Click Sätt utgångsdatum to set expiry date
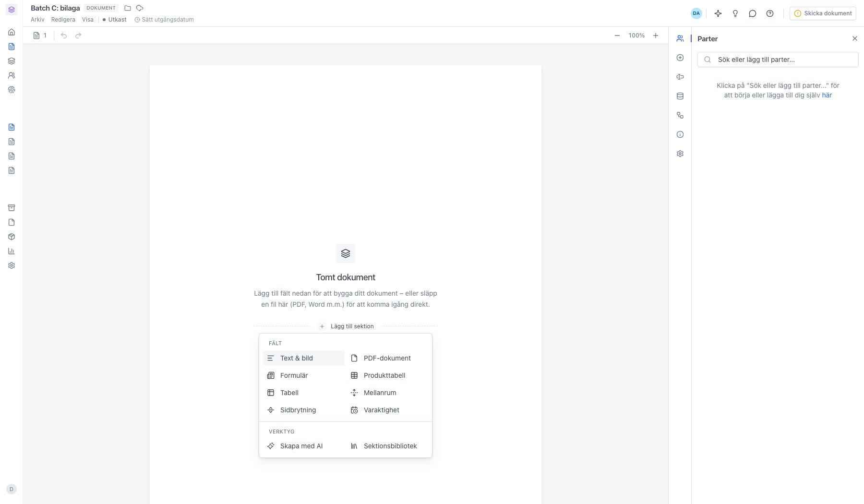The width and height of the screenshot is (864, 504). click(164, 20)
